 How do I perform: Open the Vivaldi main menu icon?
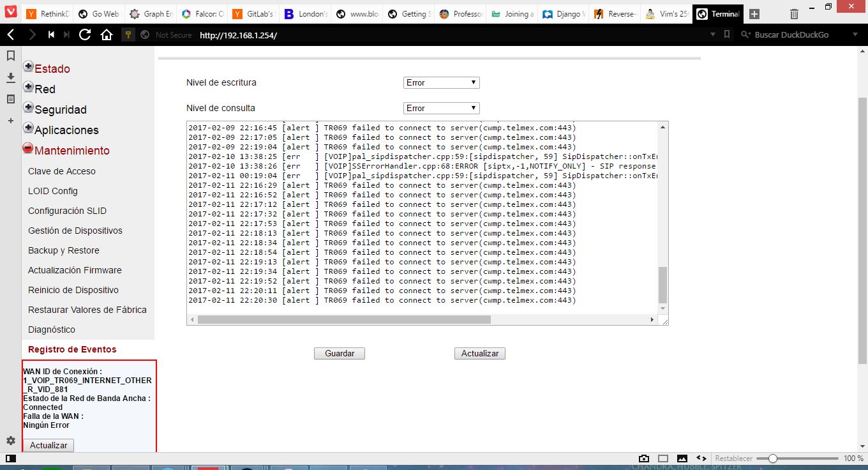coord(11,13)
